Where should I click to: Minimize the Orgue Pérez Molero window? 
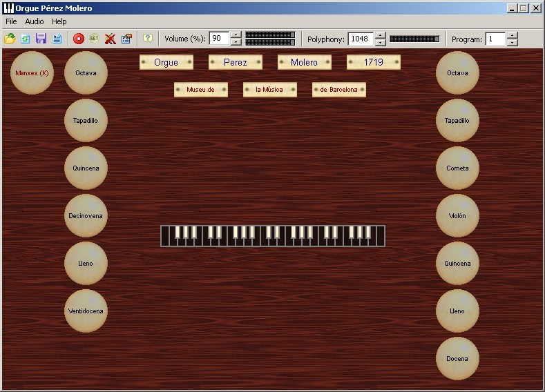511,8
